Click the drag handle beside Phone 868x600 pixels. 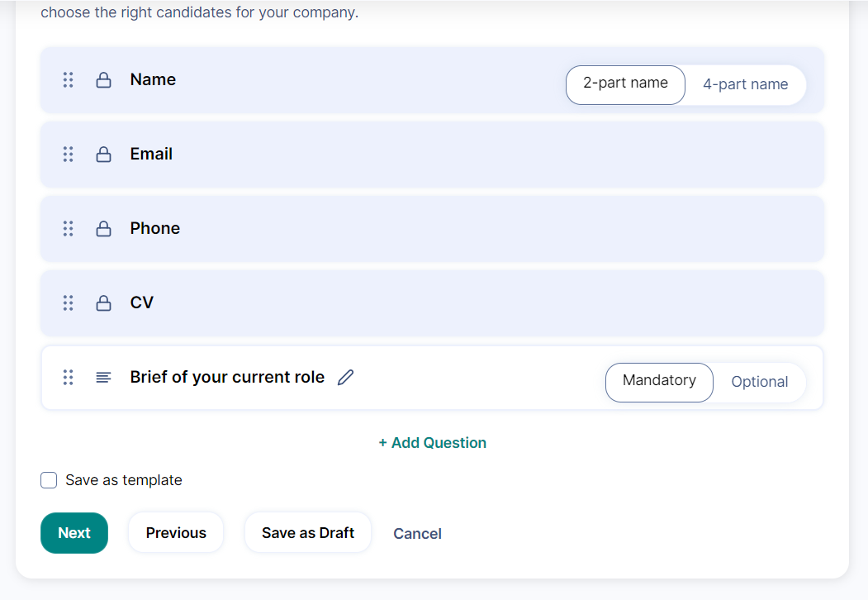pyautogui.click(x=69, y=229)
